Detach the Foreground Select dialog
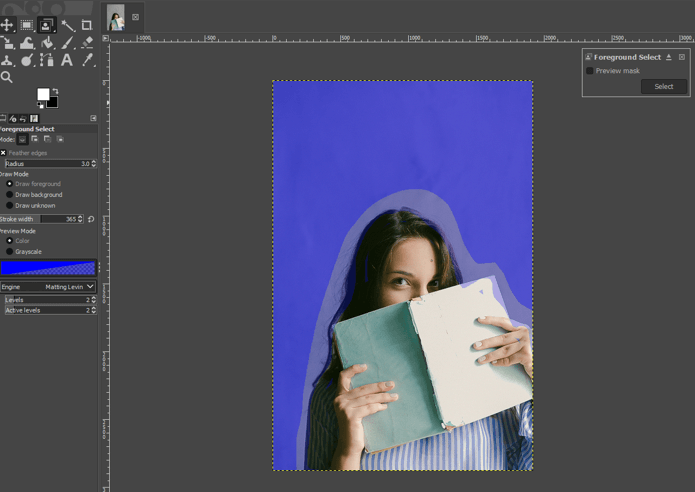The height and width of the screenshot is (492, 695). (669, 57)
